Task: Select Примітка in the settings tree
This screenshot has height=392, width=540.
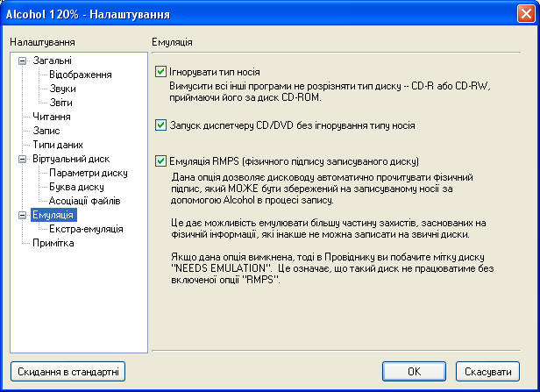Action: coord(53,244)
